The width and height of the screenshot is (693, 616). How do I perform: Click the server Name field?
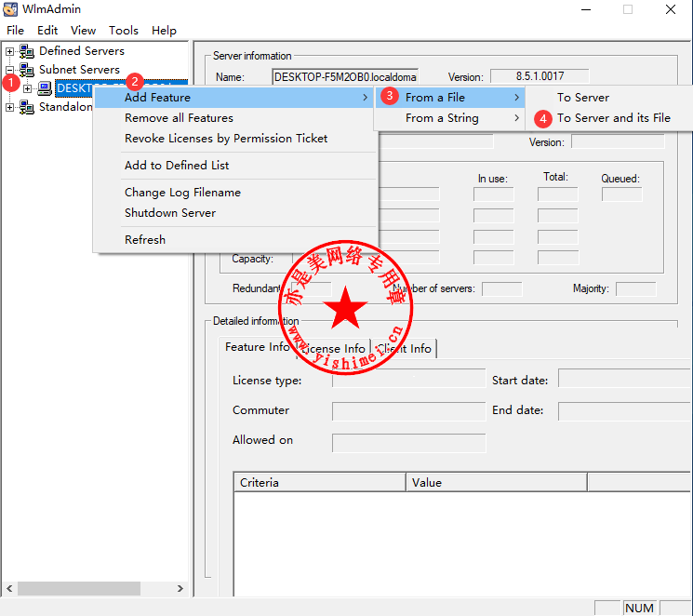coord(345,77)
